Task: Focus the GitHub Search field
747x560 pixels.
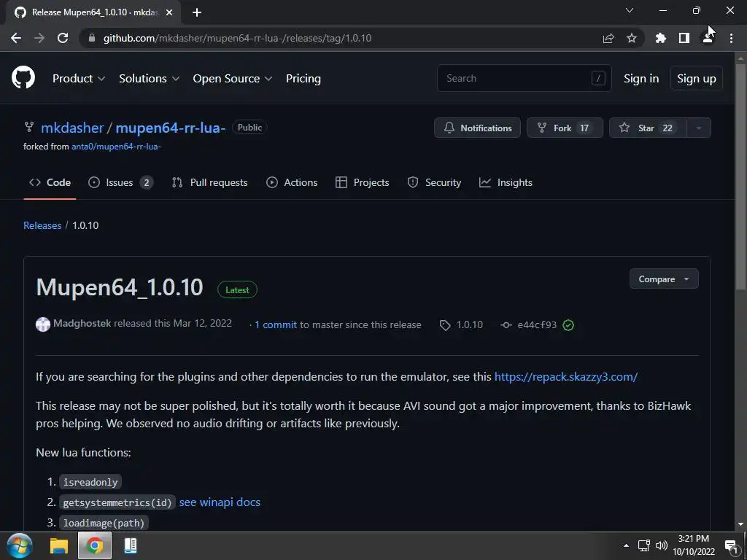Action: 524,78
